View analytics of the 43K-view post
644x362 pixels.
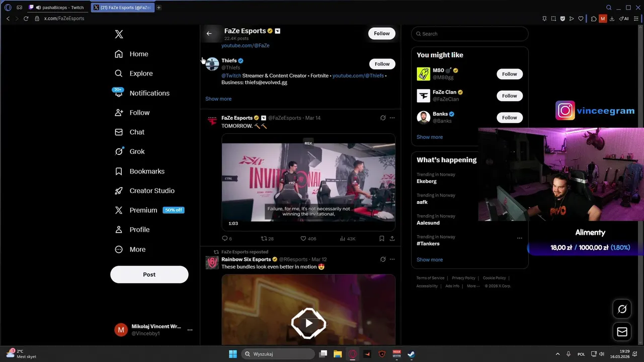tap(348, 238)
